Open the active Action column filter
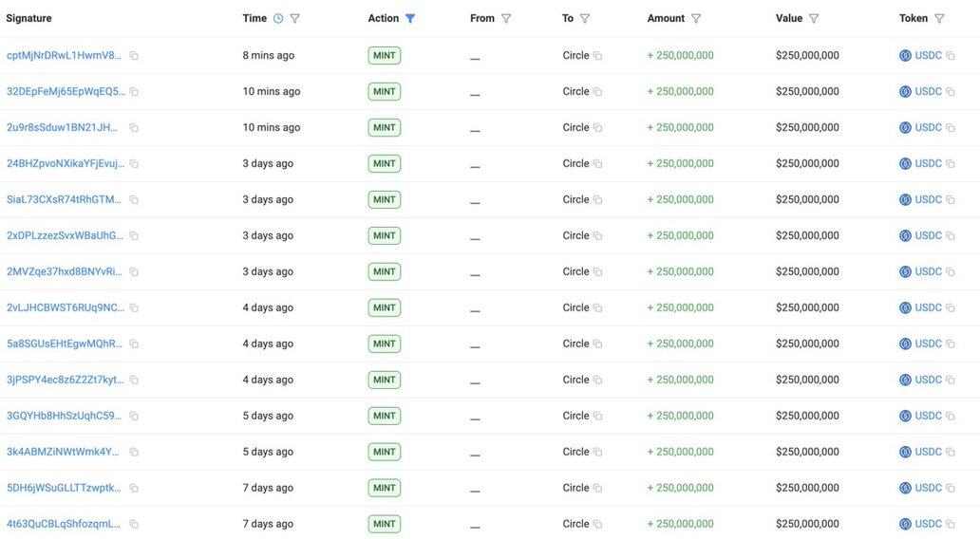 point(410,18)
